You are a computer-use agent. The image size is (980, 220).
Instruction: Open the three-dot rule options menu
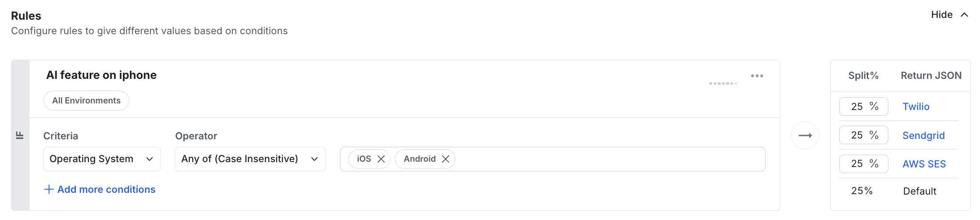(x=757, y=76)
